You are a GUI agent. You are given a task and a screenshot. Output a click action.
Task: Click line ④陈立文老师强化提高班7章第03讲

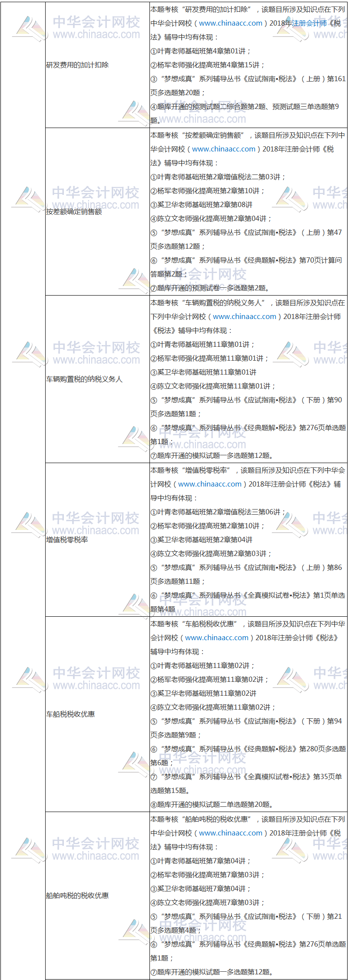point(208,903)
